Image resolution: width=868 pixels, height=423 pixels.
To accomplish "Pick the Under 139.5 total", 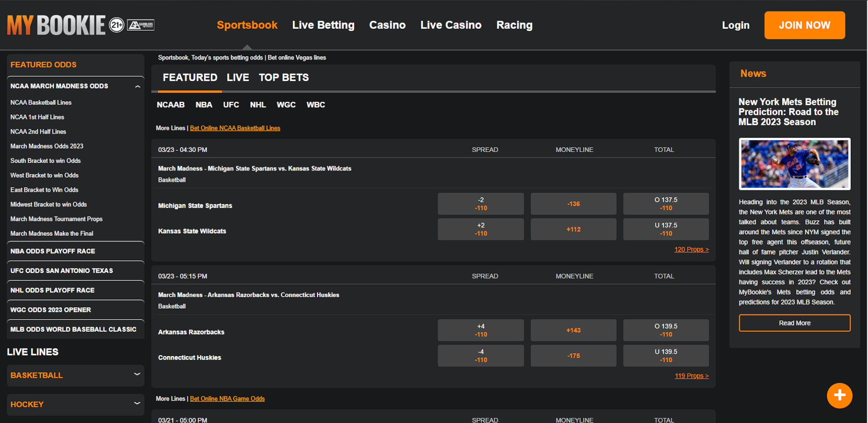I will click(666, 355).
